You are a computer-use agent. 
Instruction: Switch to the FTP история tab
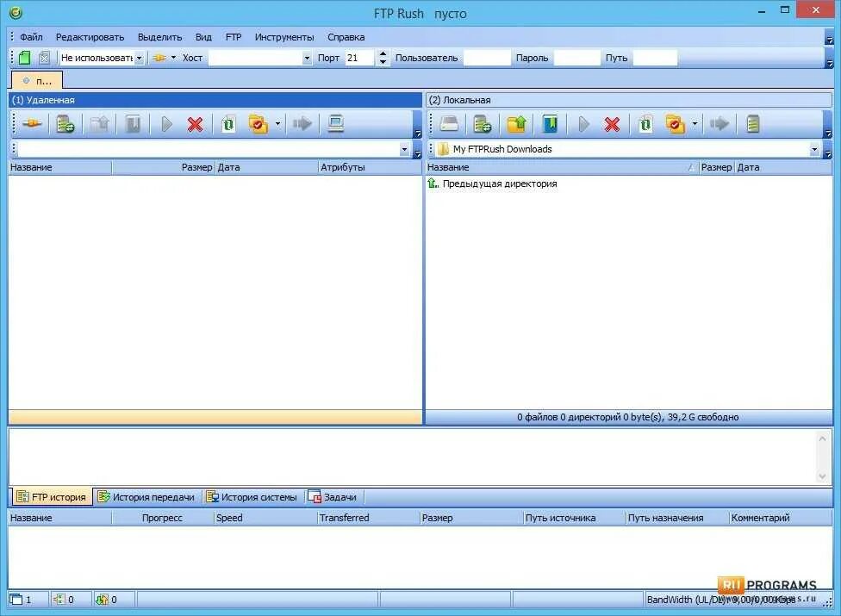tap(52, 497)
